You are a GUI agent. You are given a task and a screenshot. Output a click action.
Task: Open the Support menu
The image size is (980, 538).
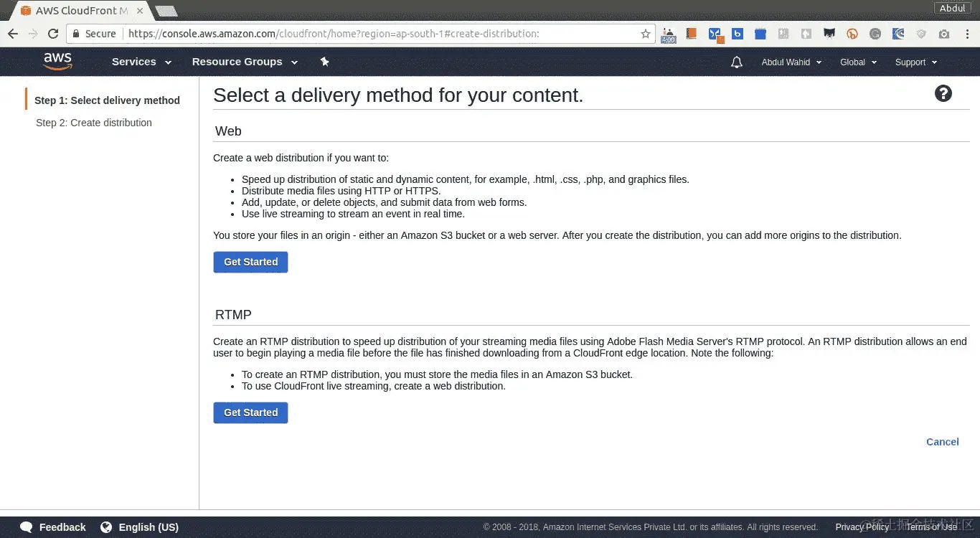(x=916, y=62)
